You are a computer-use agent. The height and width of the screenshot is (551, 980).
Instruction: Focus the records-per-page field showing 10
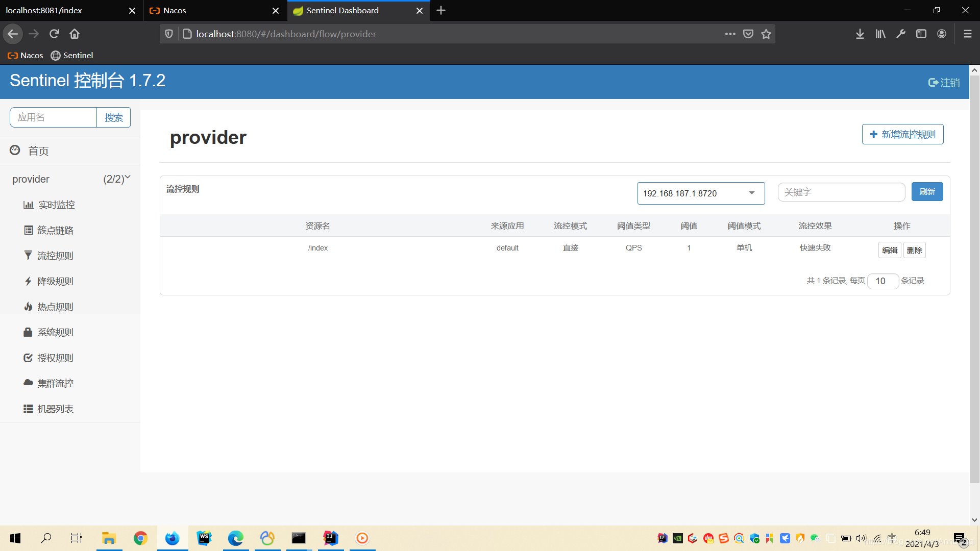click(883, 281)
